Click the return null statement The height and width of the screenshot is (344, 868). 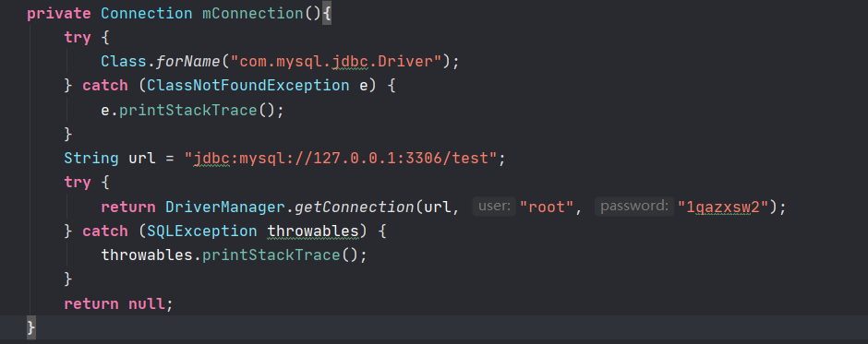click(x=118, y=304)
